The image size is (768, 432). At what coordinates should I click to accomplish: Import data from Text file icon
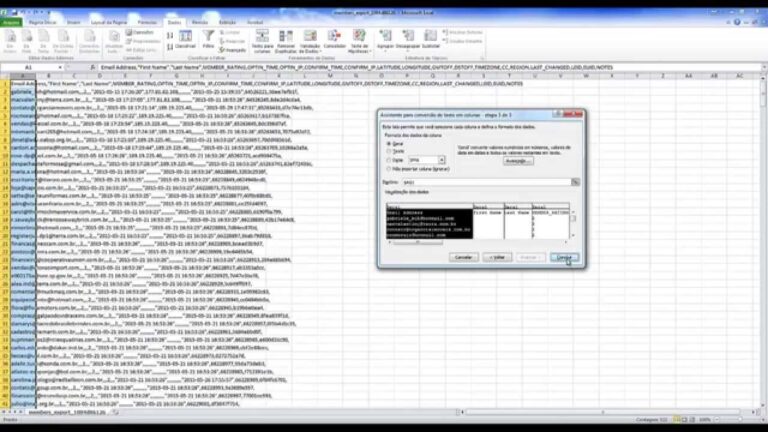44,41
